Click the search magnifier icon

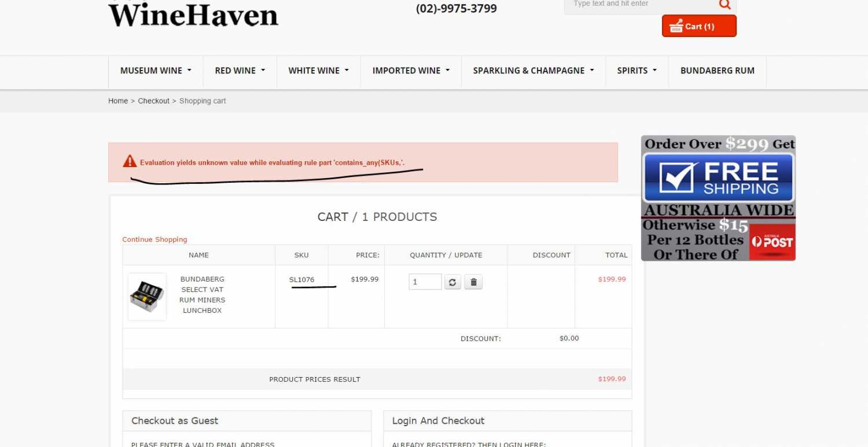click(724, 5)
